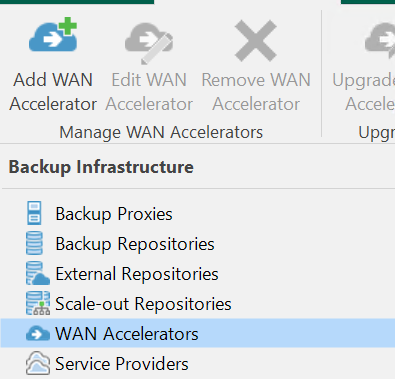Screen dimensions: 395x379
Task: Open Backup Proxies in the tree
Action: [114, 214]
